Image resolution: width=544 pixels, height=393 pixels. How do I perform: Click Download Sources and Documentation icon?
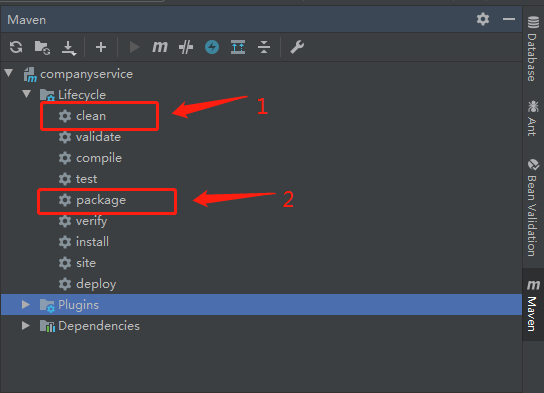click(x=69, y=48)
